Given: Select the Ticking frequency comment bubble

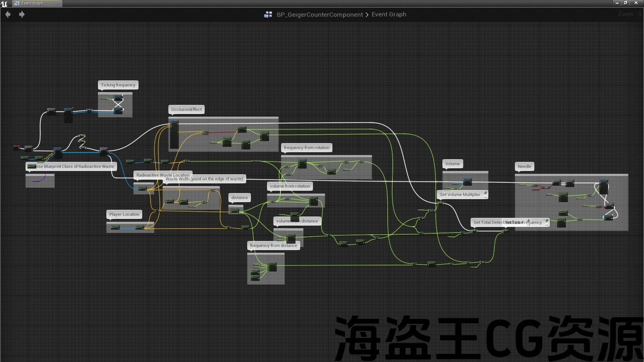Looking at the screenshot, I should click(118, 85).
